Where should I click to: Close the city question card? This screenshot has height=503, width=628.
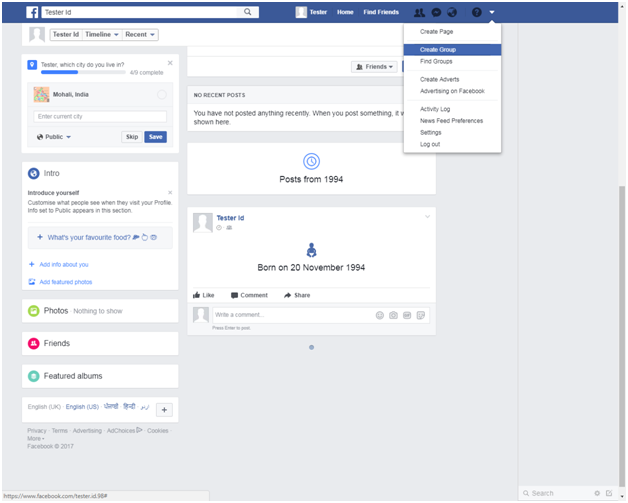click(170, 63)
